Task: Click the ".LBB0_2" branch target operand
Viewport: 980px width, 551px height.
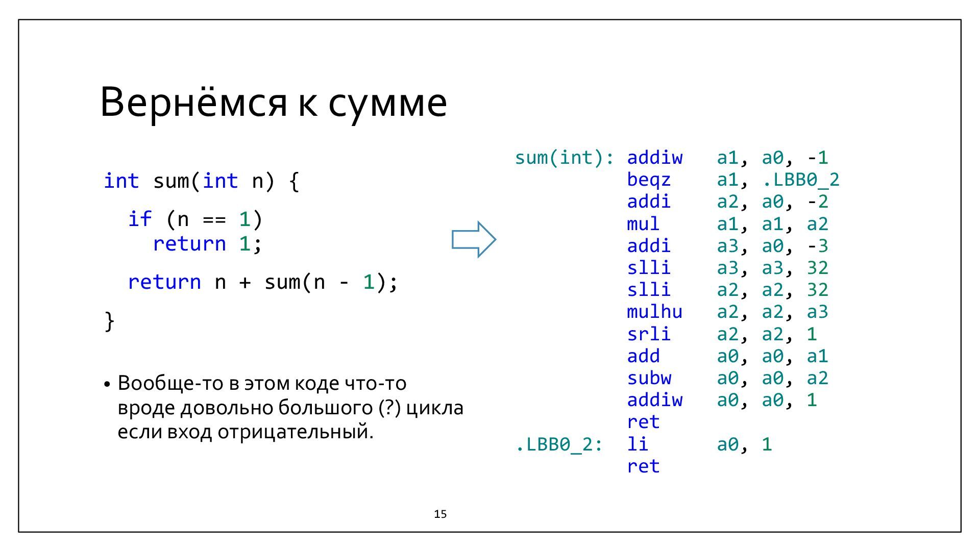Action: [800, 180]
